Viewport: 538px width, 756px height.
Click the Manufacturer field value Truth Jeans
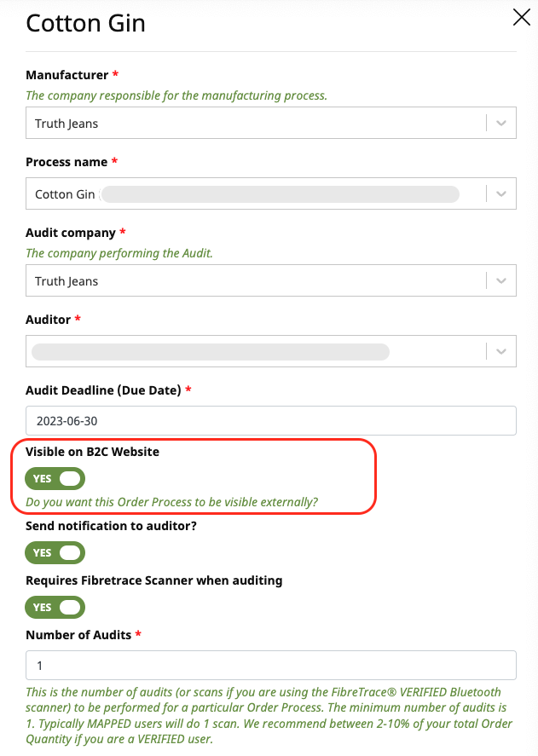[67, 124]
